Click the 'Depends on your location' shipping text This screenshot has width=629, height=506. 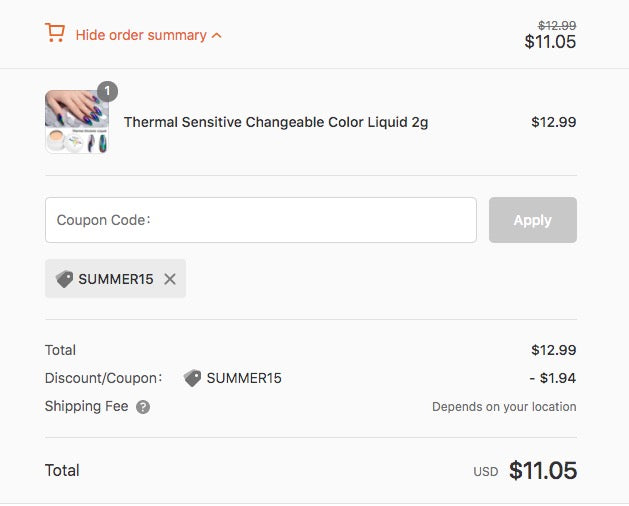(x=504, y=406)
